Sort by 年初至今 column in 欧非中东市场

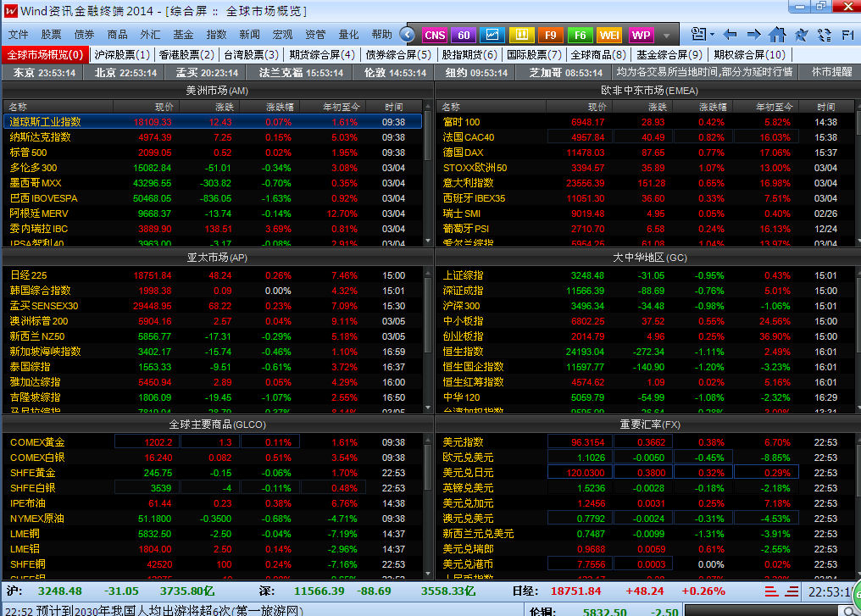point(775,107)
